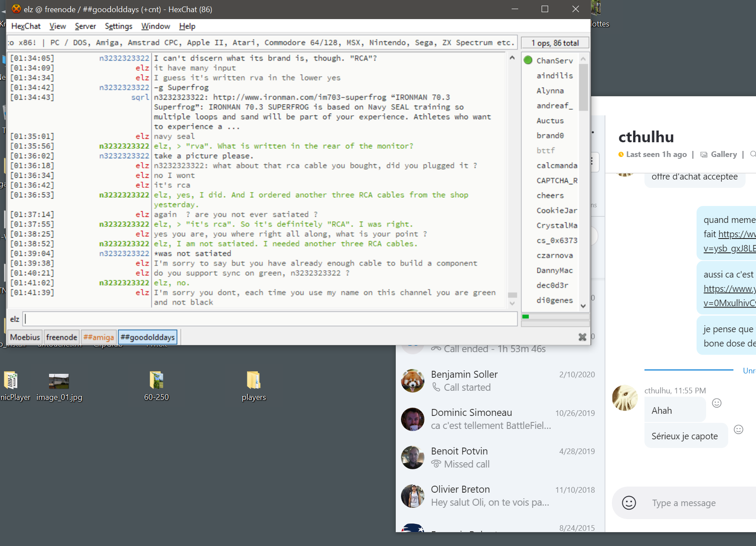
Task: Click the channel topic bar
Action: tap(262, 43)
